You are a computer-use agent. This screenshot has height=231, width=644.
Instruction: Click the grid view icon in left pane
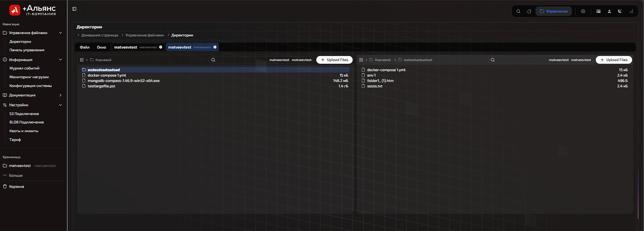[82, 60]
